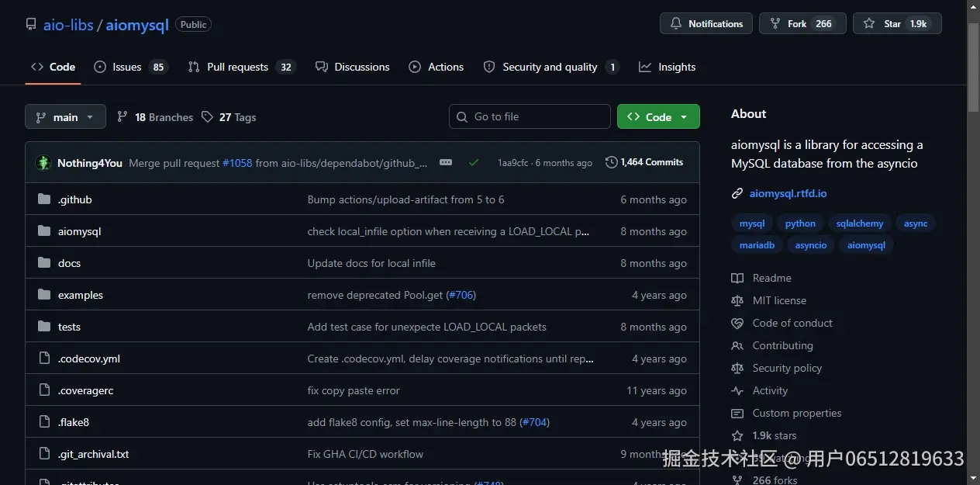Screen dimensions: 980x485
Task: Open the .github folder
Action: click(75, 199)
